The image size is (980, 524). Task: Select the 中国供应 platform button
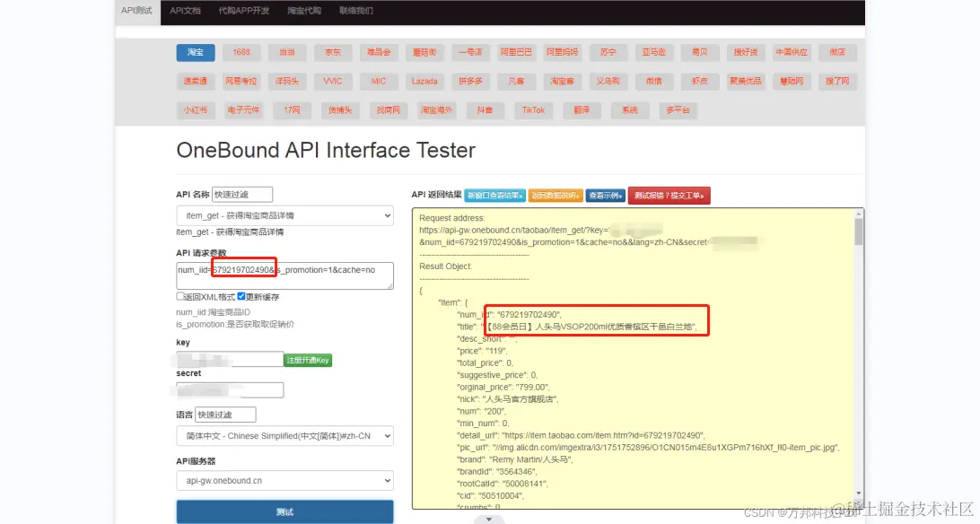pyautogui.click(x=792, y=52)
